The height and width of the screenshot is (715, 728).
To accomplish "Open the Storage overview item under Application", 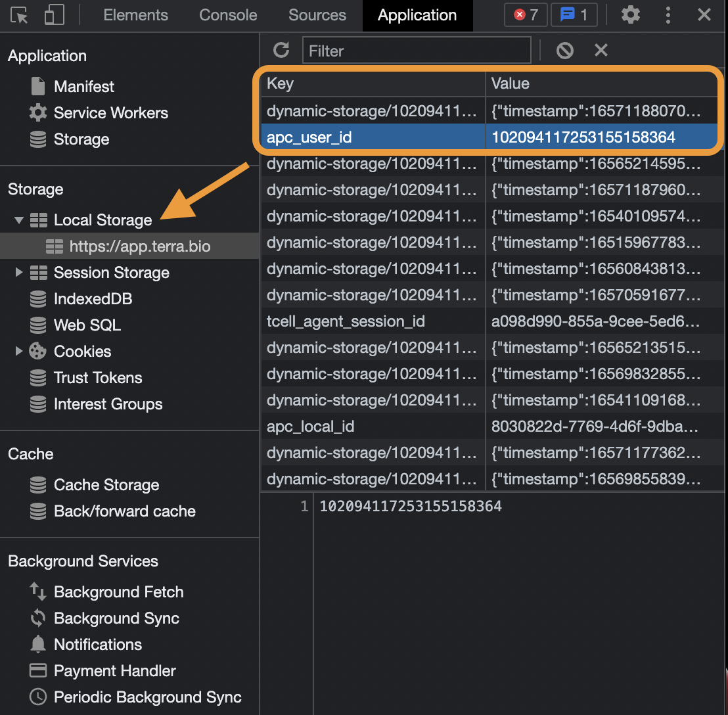I will [81, 139].
